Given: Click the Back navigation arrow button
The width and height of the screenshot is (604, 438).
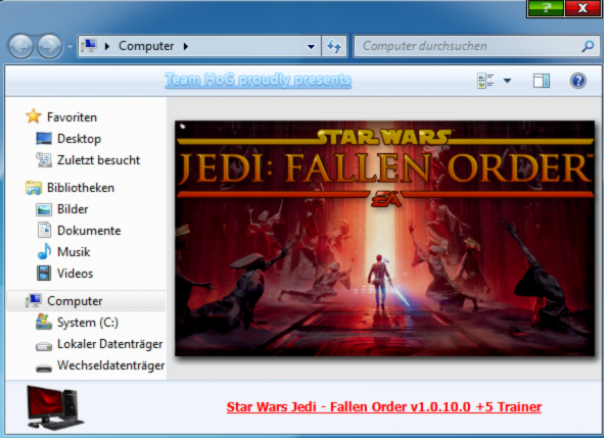Looking at the screenshot, I should 20,46.
